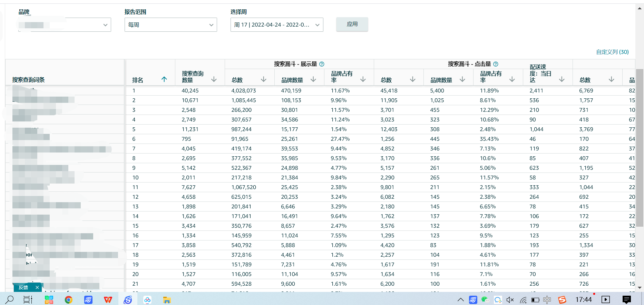Sort 展示量 总数 column arrow
The width and height of the screenshot is (644, 305).
(264, 79)
